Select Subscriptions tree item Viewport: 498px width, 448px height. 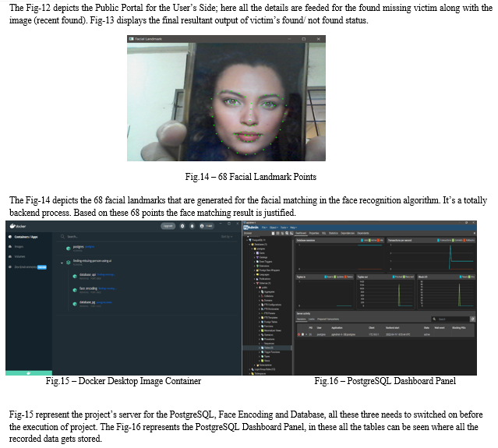266,365
